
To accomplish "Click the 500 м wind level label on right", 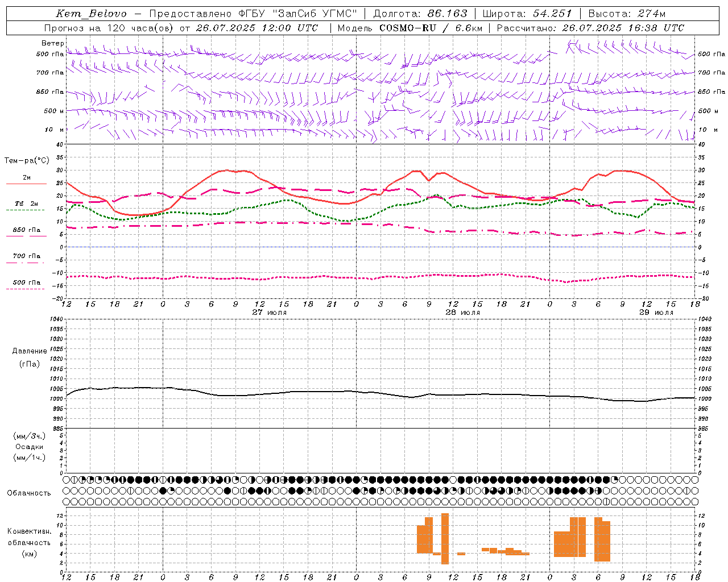I will (707, 111).
